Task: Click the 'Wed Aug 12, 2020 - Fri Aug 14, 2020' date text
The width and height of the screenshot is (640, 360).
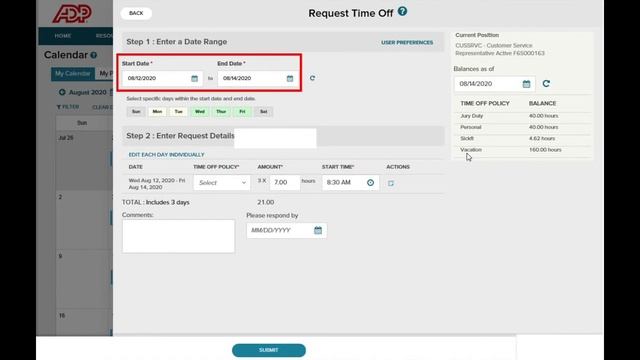Action: pyautogui.click(x=157, y=184)
